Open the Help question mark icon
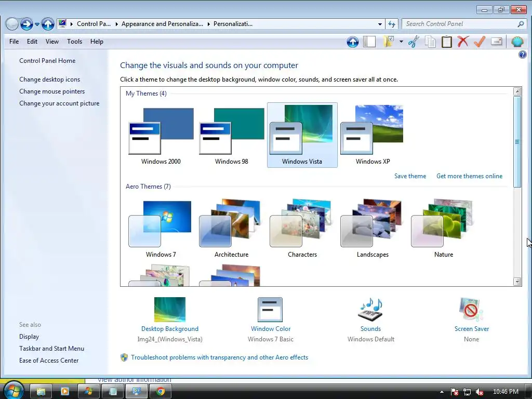The width and height of the screenshot is (532, 399). pos(523,55)
